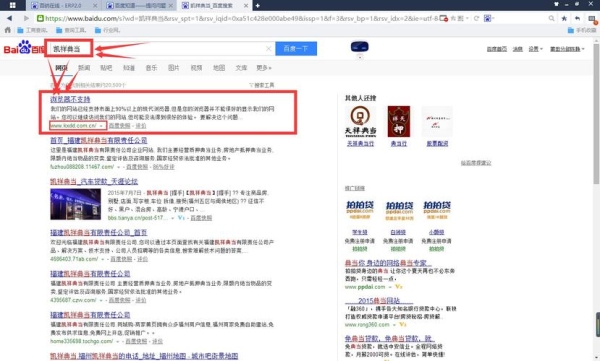Open the mobile bookmarks folder at far right

point(582,30)
